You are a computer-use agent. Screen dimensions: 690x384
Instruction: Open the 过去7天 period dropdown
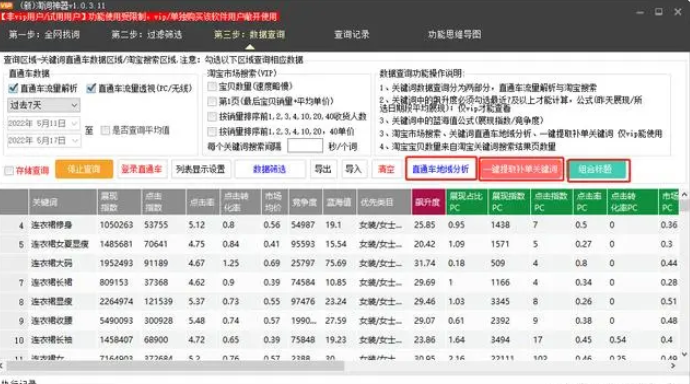(44, 105)
